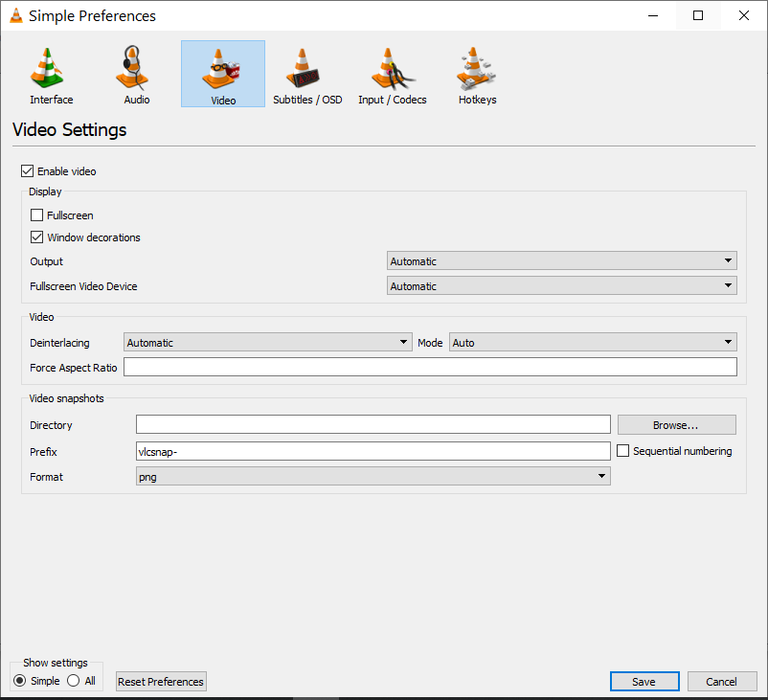Enable the Fullscreen checkbox
Image resolution: width=768 pixels, height=700 pixels.
36,215
